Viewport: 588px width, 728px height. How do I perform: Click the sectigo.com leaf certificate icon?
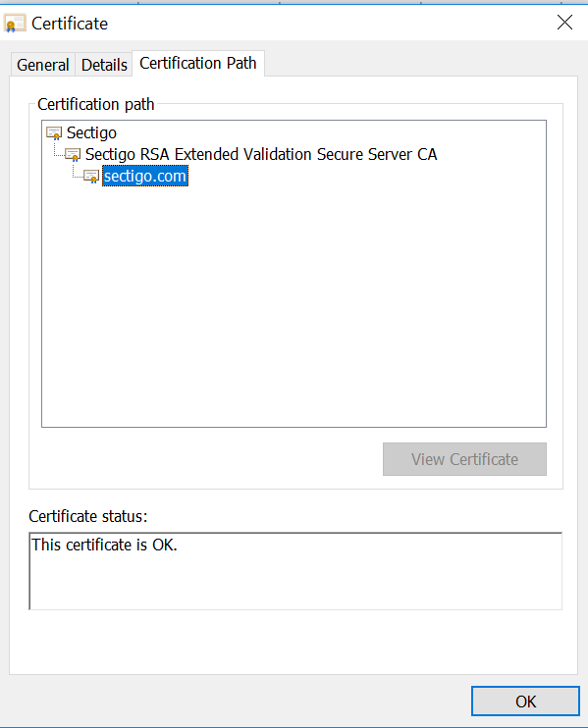(x=91, y=176)
